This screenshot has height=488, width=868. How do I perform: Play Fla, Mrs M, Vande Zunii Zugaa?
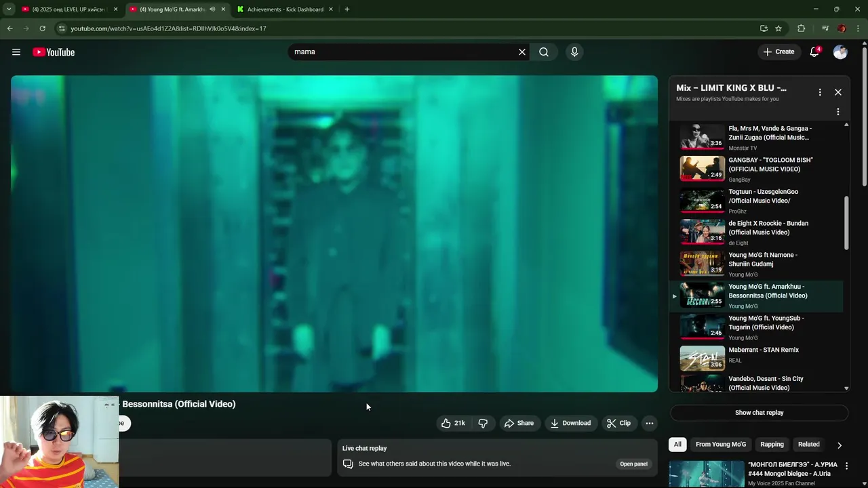point(756,138)
